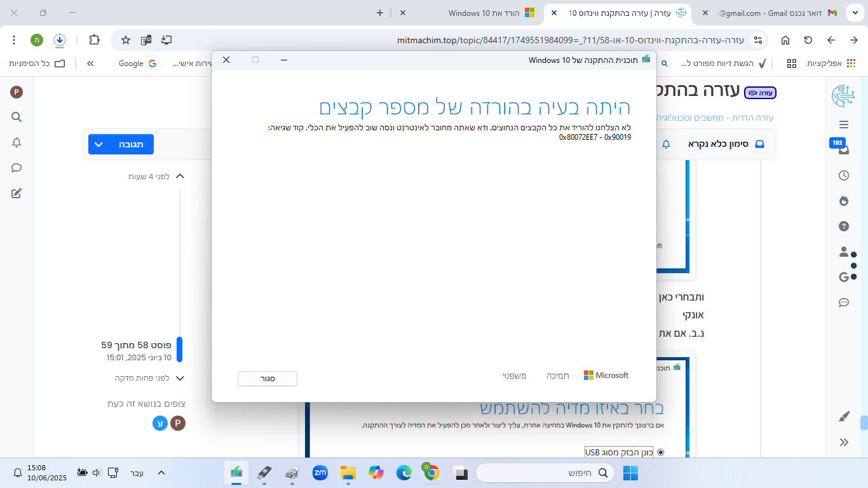The image size is (868, 488).
Task: Open the tab groups grid icon in bookmarks bar
Action: coord(792,64)
